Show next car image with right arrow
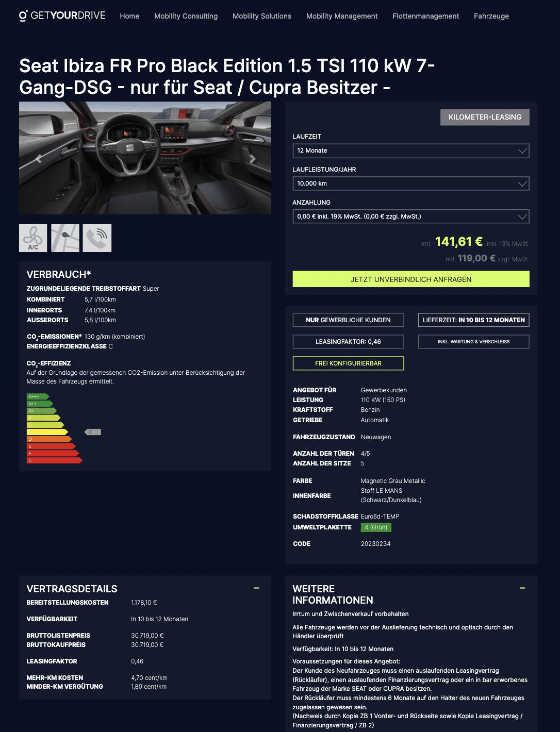 252,158
